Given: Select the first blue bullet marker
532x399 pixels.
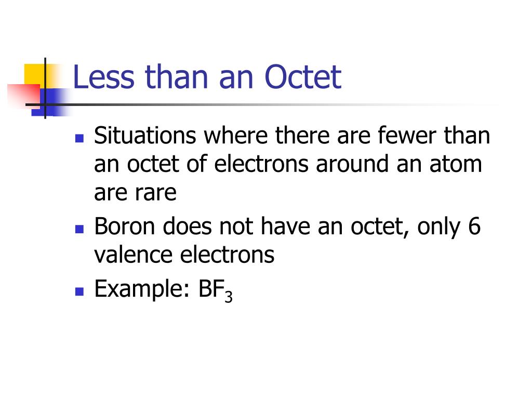Looking at the screenshot, I should (79, 138).
